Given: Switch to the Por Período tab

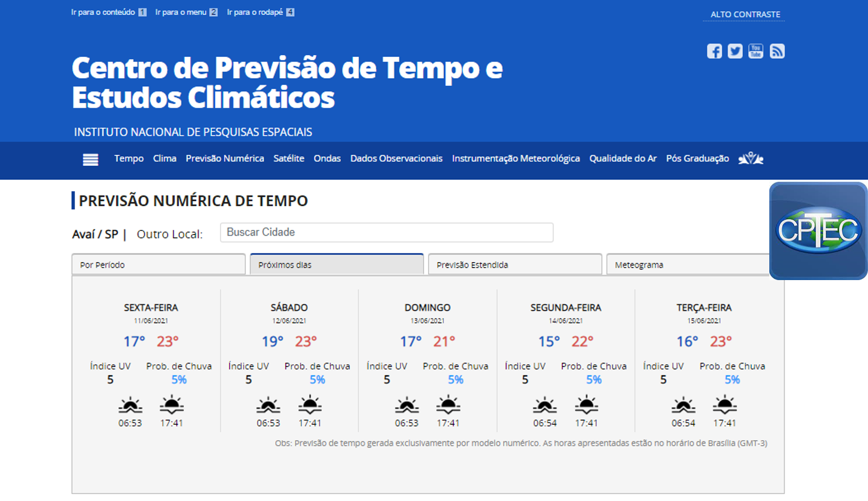Looking at the screenshot, I should (158, 264).
